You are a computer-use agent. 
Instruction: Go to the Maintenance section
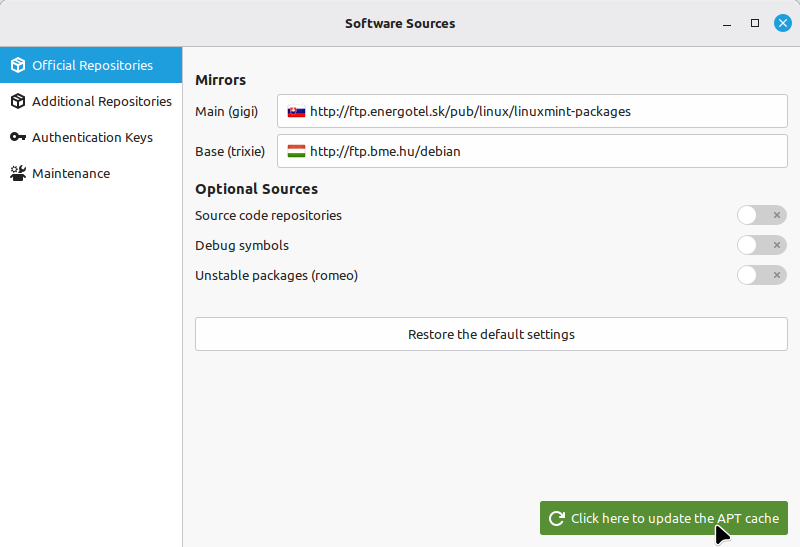[x=71, y=173]
